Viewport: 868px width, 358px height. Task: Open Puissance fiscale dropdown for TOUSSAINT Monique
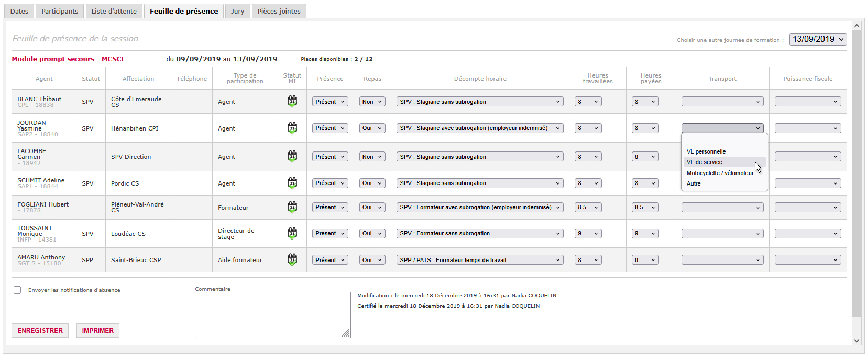pyautogui.click(x=808, y=234)
